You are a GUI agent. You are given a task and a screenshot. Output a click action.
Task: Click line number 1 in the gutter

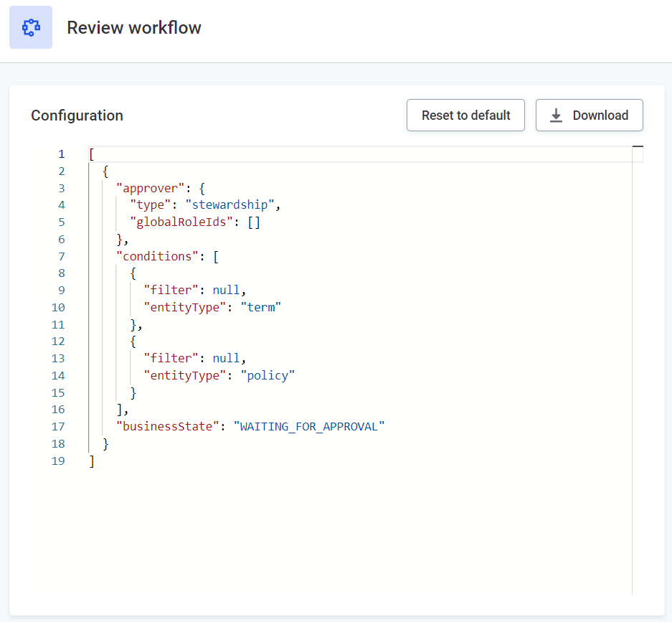pos(61,154)
